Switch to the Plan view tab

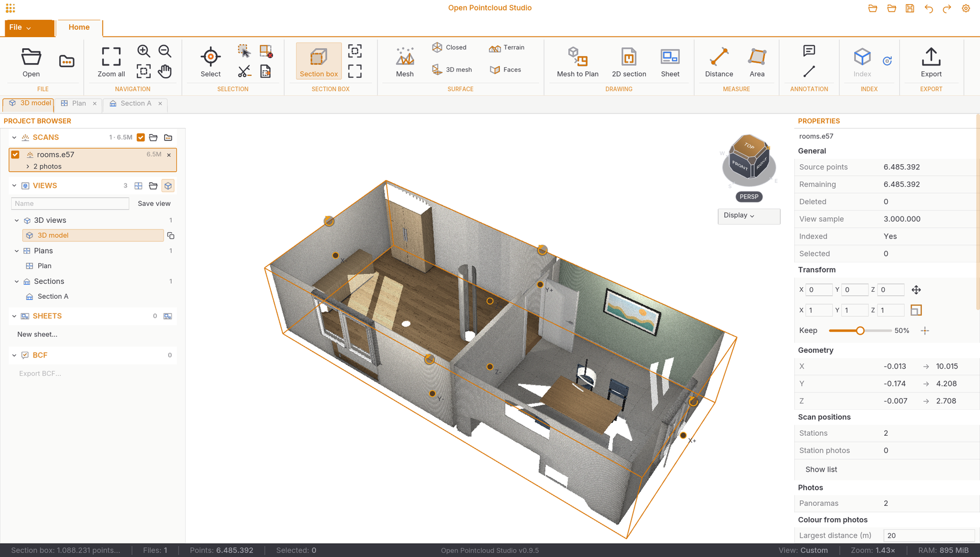tap(79, 103)
